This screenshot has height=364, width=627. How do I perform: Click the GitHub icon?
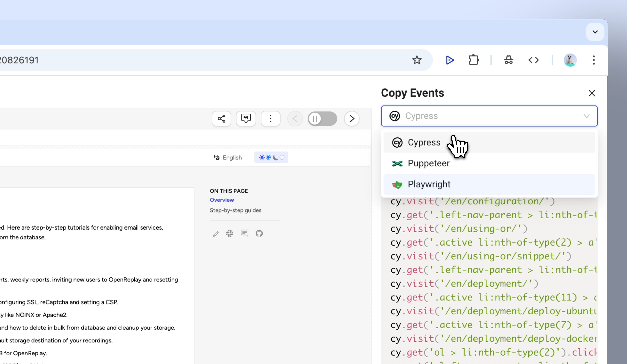click(x=259, y=233)
